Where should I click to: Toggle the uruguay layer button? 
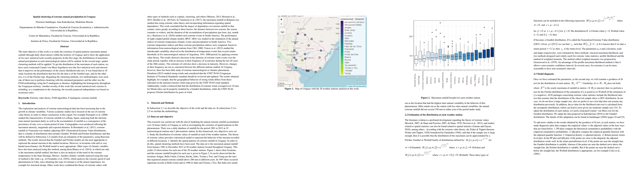[361, 82]
